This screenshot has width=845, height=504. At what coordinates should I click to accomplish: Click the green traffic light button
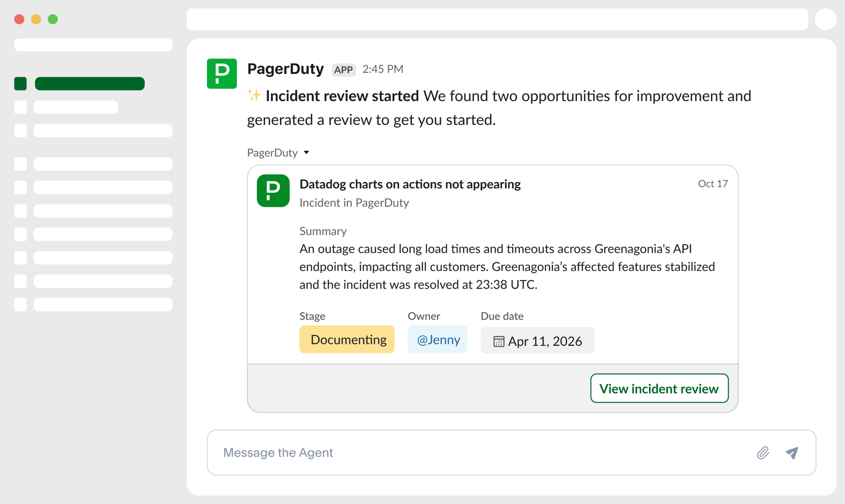pos(52,19)
